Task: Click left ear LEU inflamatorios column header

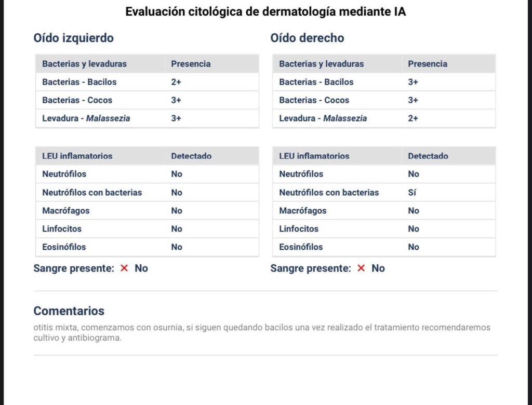Action: point(77,156)
